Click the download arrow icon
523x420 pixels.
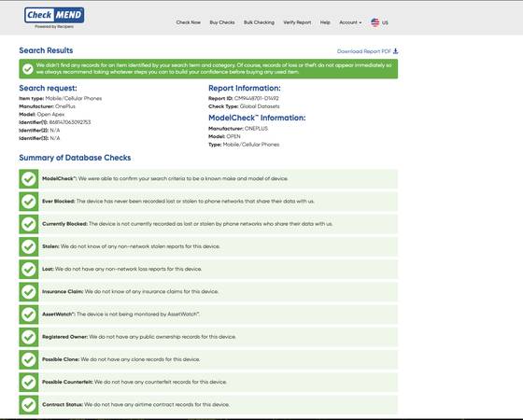click(395, 51)
